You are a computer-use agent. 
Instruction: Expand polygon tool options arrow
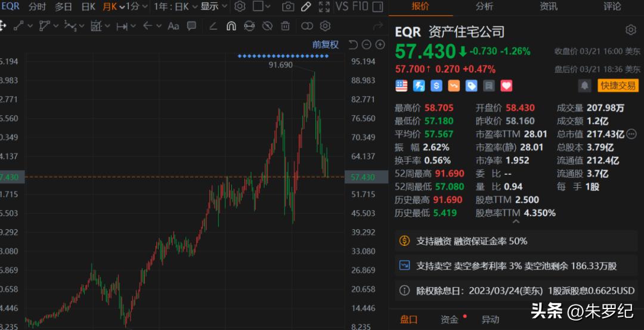coord(56,26)
